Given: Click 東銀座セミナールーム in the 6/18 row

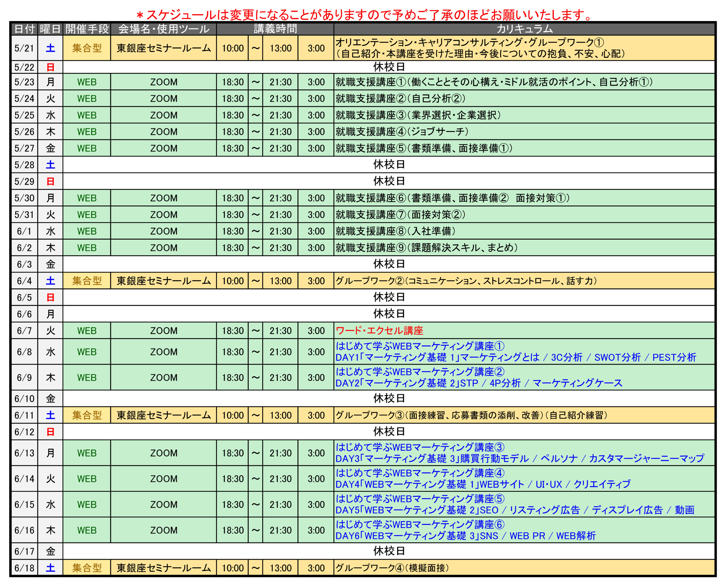Looking at the screenshot, I should [164, 568].
